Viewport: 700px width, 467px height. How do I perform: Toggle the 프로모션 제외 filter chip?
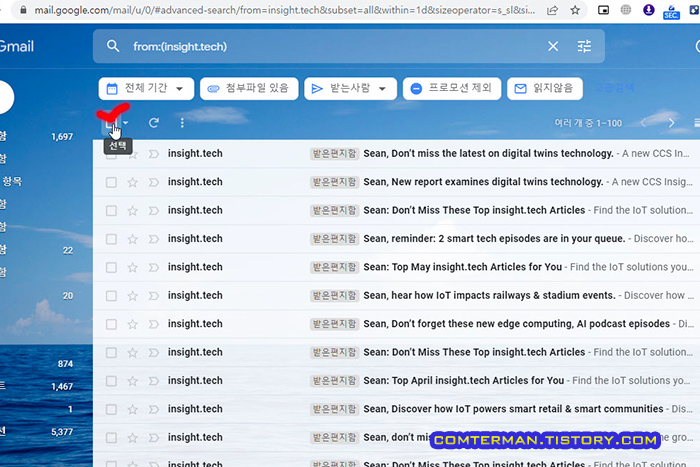452,88
